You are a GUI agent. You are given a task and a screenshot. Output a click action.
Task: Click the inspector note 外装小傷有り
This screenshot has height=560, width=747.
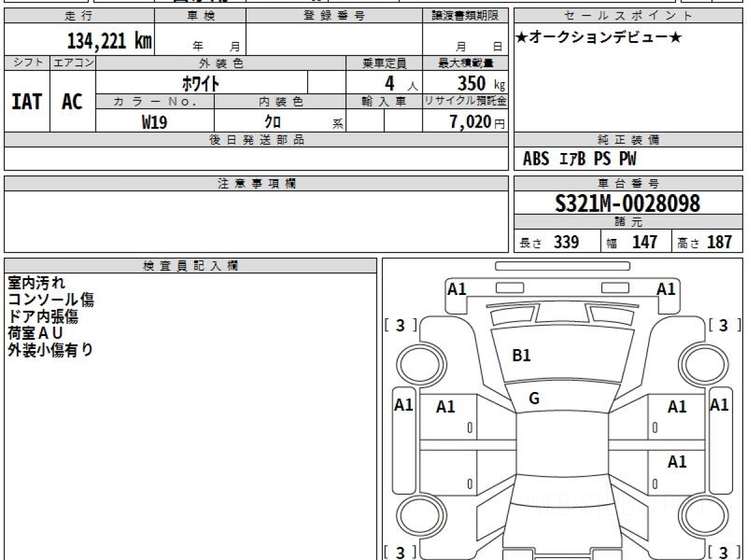click(x=50, y=350)
